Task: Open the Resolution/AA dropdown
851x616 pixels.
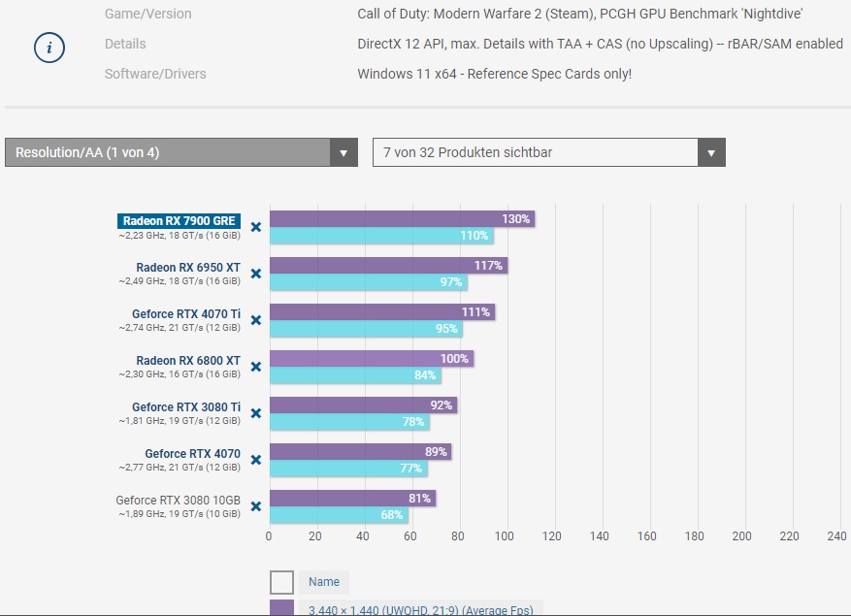Action: click(x=181, y=152)
